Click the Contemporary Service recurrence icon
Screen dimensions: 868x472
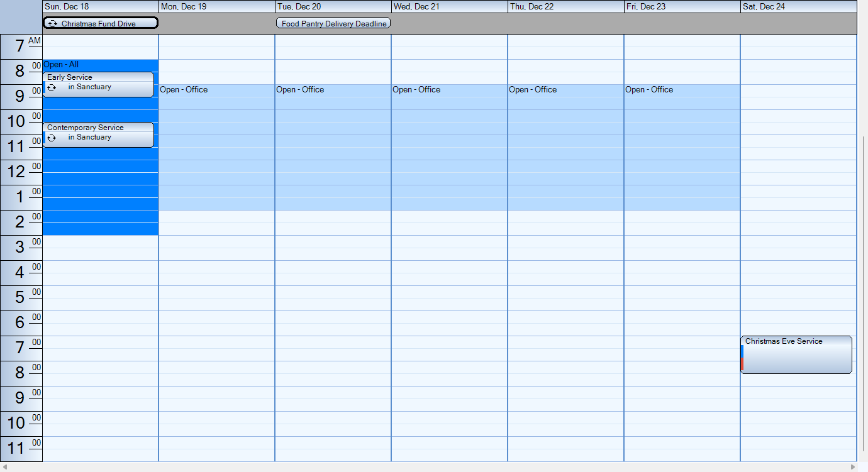pyautogui.click(x=52, y=138)
